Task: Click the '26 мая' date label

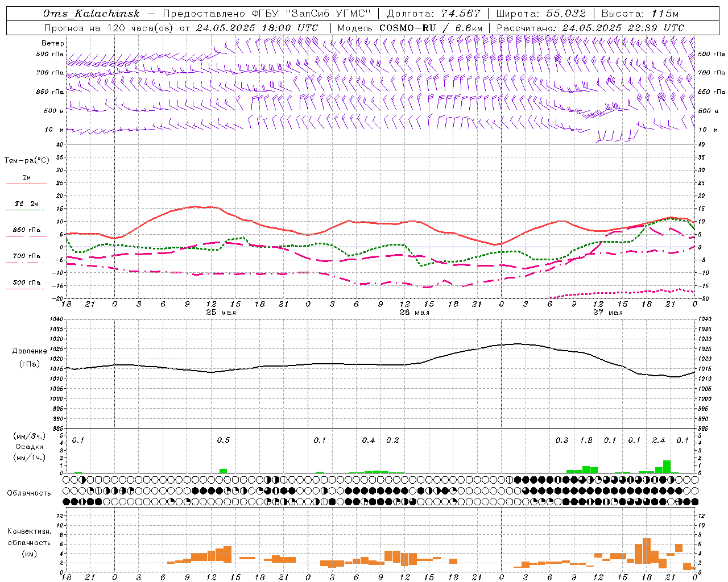Action: coord(414,313)
